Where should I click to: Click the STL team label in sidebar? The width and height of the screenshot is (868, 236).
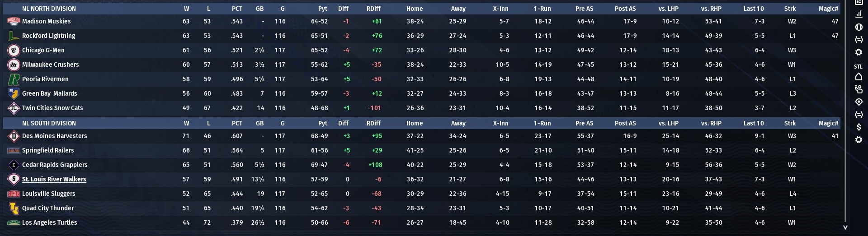(858, 66)
